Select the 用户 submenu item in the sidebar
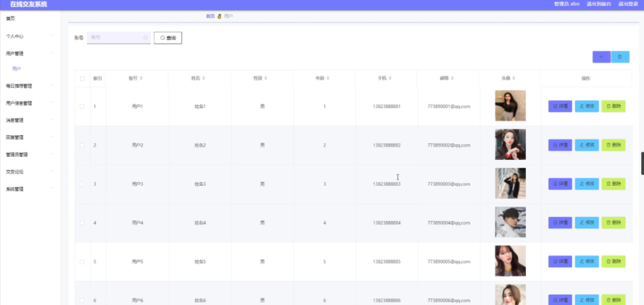Viewport: 644px width, 305px height. coord(17,69)
